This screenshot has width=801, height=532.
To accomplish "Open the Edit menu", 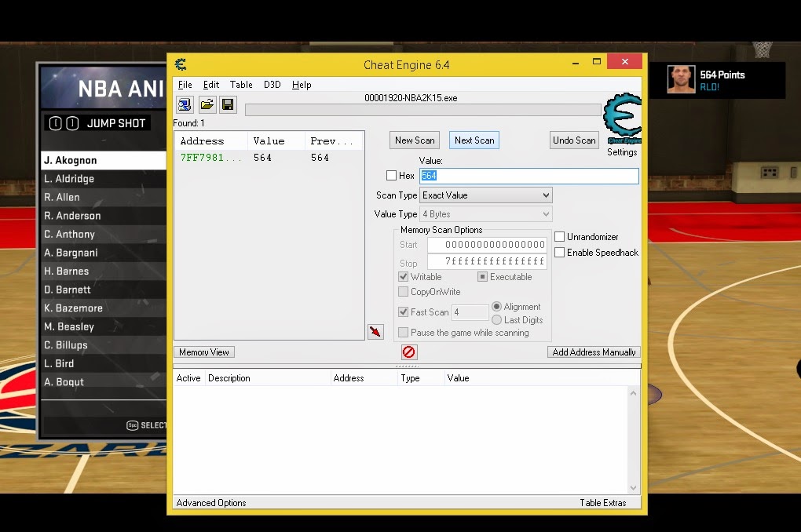I will 211,85.
